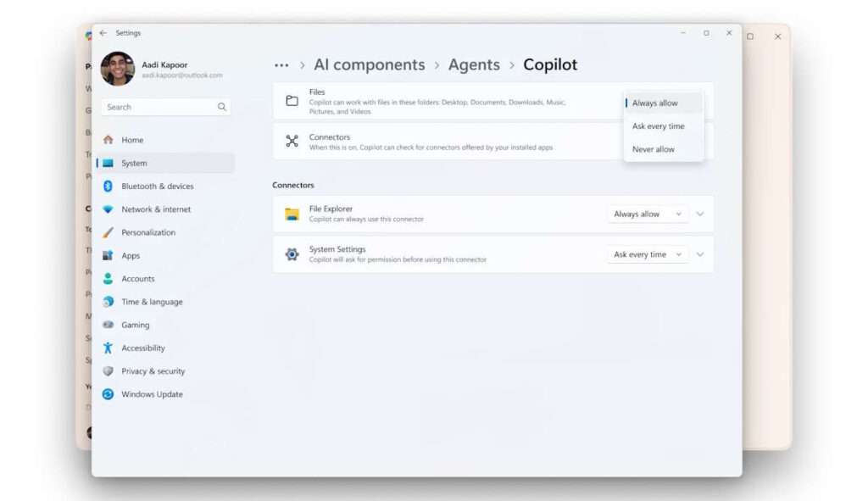This screenshot has width=868, height=501.
Task: Expand the System Settings connector row chevron
Action: [x=700, y=254]
